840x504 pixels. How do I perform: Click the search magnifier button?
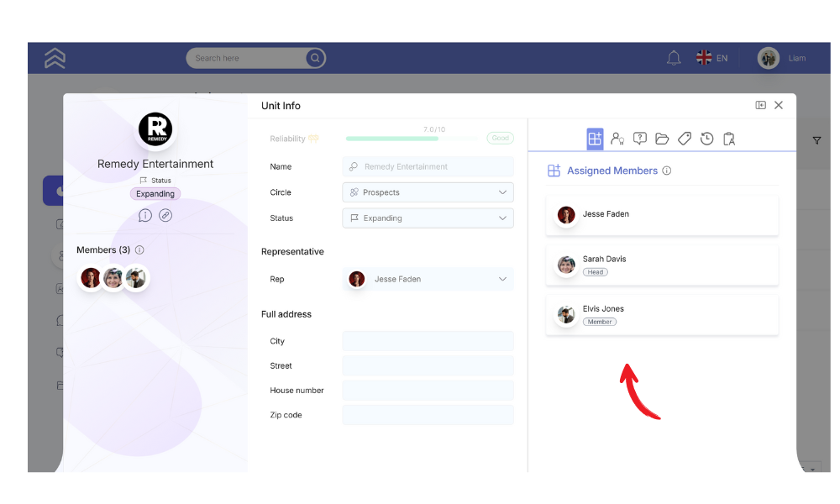coord(315,58)
